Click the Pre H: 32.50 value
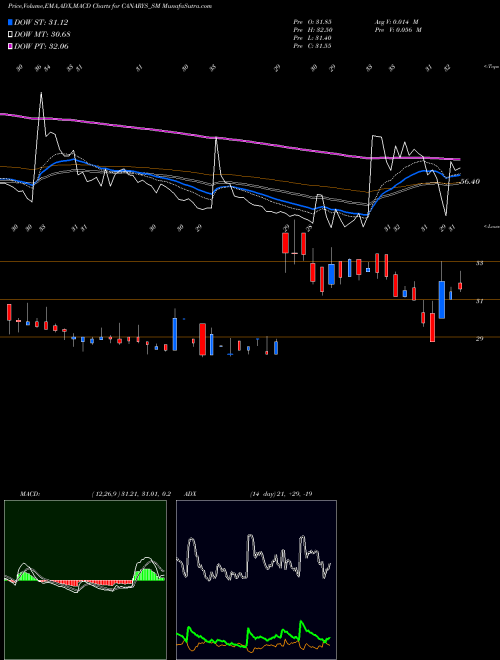Viewport: 500px width, 660px height. (x=312, y=30)
